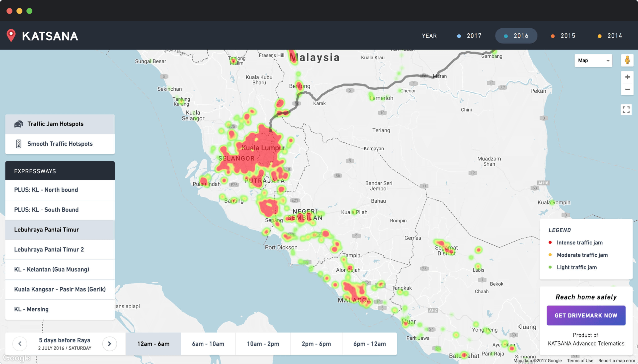638x364 pixels.
Task: Select year 2014
Action: 610,36
